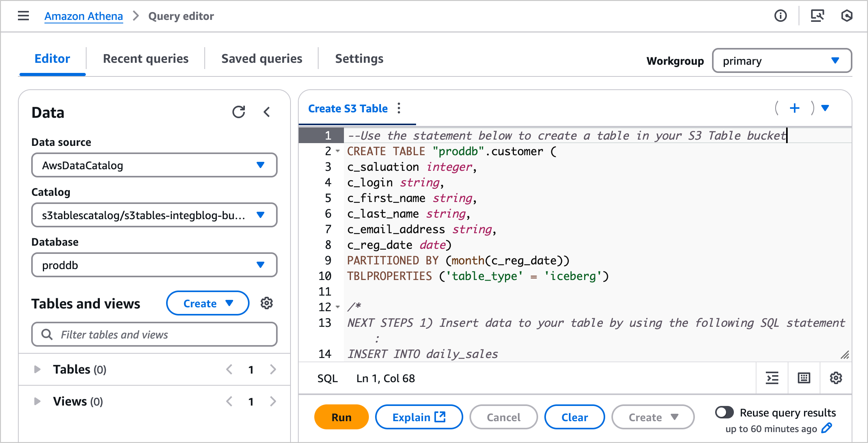The width and height of the screenshot is (868, 443).
Task: Click the add new query tab plus icon
Action: [x=795, y=108]
